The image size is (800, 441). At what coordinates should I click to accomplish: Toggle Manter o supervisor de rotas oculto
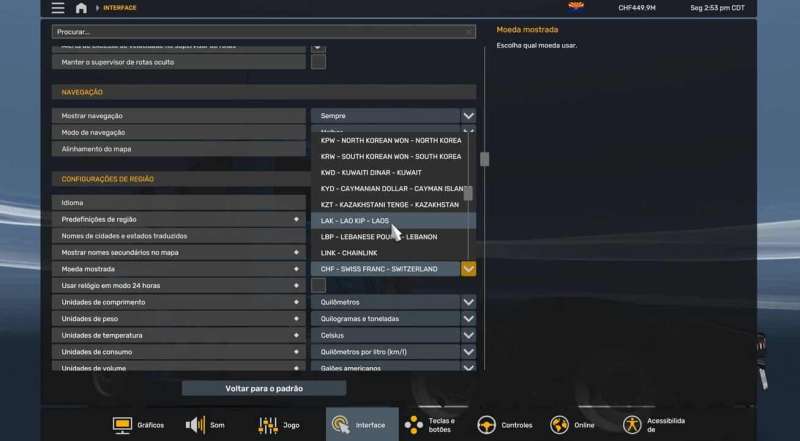click(318, 62)
